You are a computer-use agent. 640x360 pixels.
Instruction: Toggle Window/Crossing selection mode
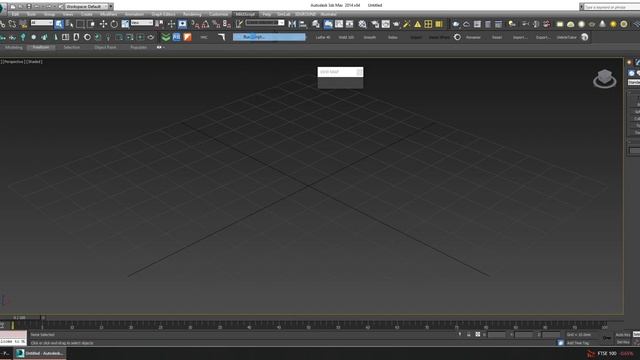point(91,24)
